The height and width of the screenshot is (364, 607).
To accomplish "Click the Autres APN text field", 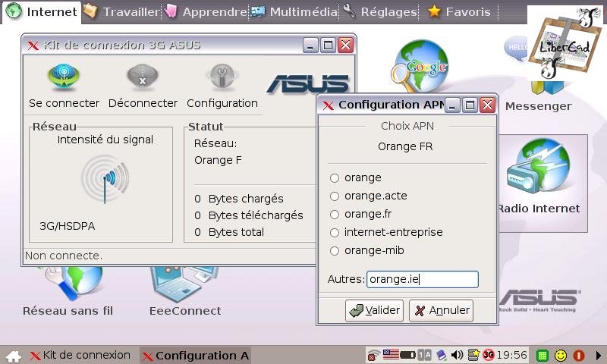I will pyautogui.click(x=423, y=279).
